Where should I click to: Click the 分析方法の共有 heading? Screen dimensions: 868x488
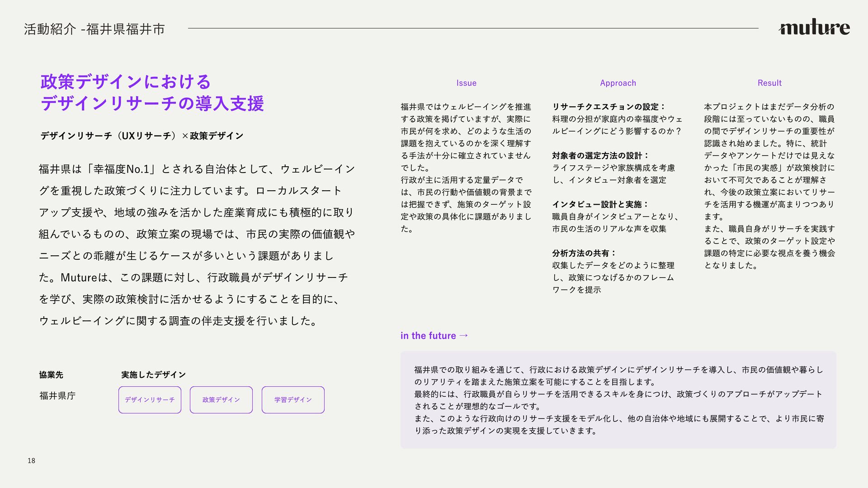tap(584, 253)
